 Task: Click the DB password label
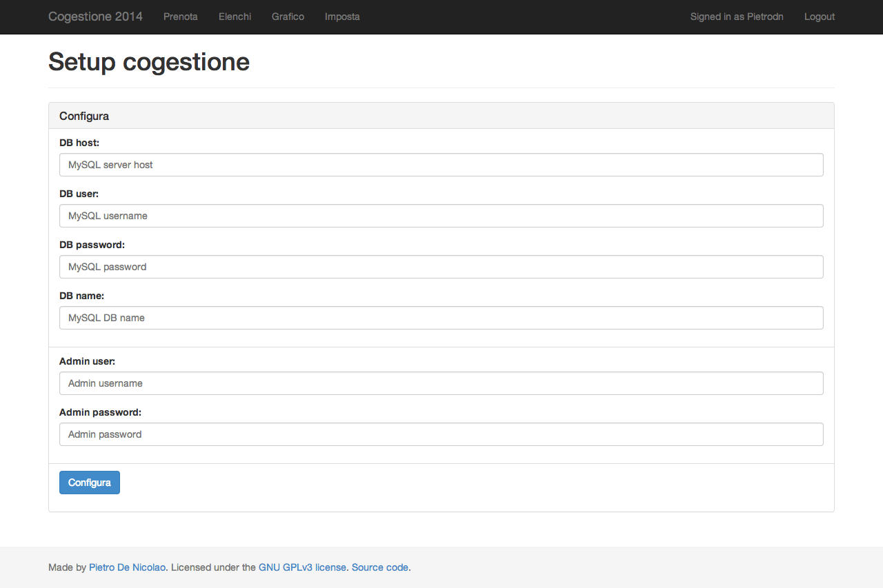pyautogui.click(x=92, y=245)
